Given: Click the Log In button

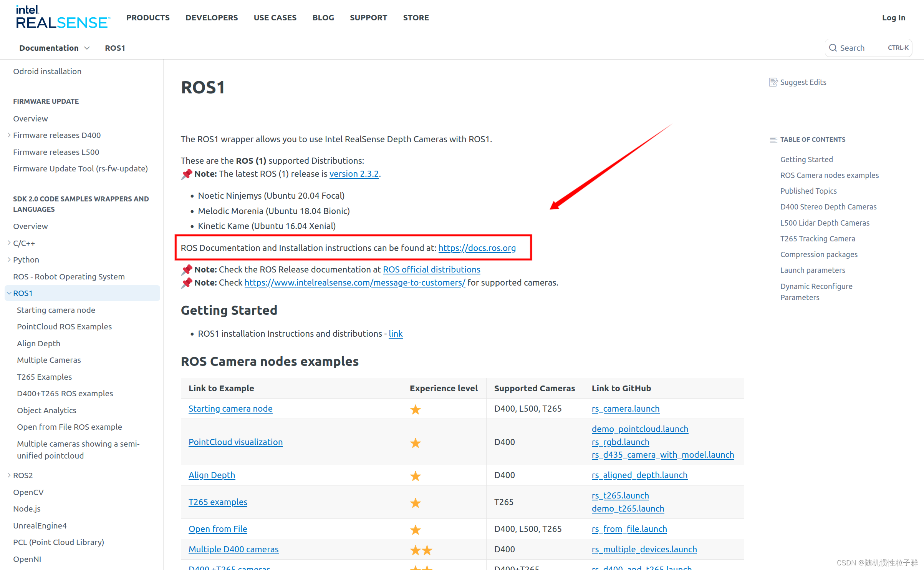Looking at the screenshot, I should tap(893, 18).
